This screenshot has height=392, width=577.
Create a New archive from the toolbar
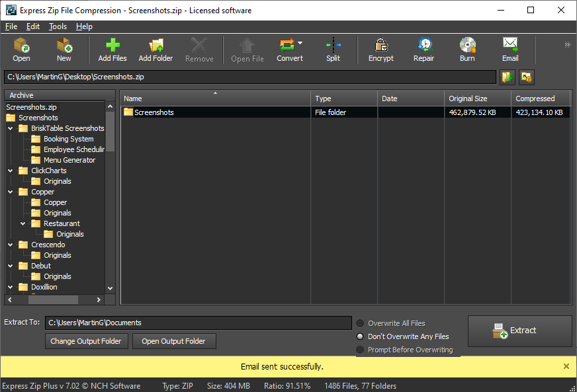[x=64, y=50]
